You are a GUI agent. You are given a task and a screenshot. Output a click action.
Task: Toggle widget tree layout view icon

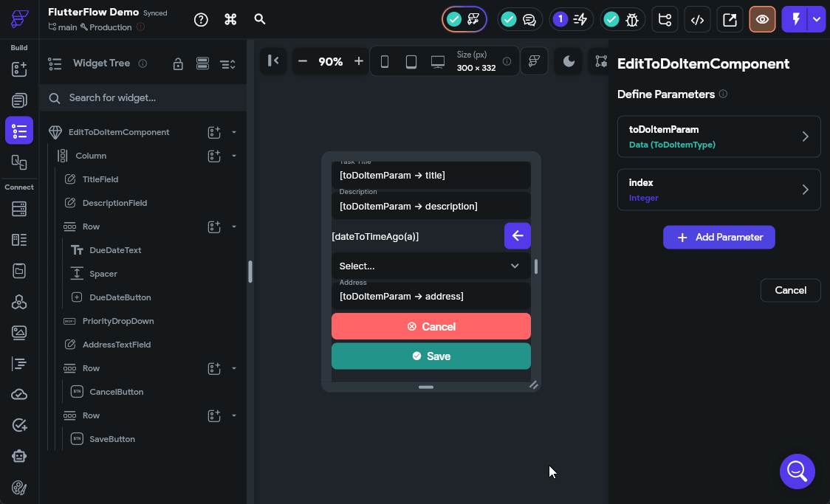[203, 64]
